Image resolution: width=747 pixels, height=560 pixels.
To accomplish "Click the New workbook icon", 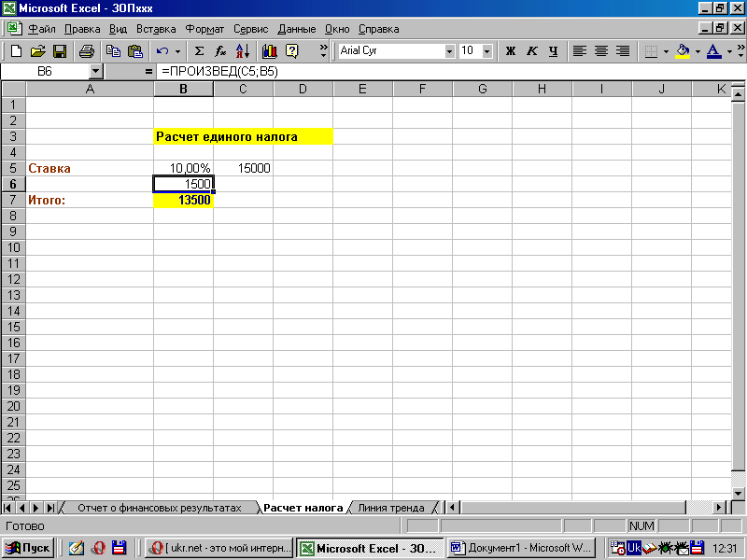I will [16, 51].
